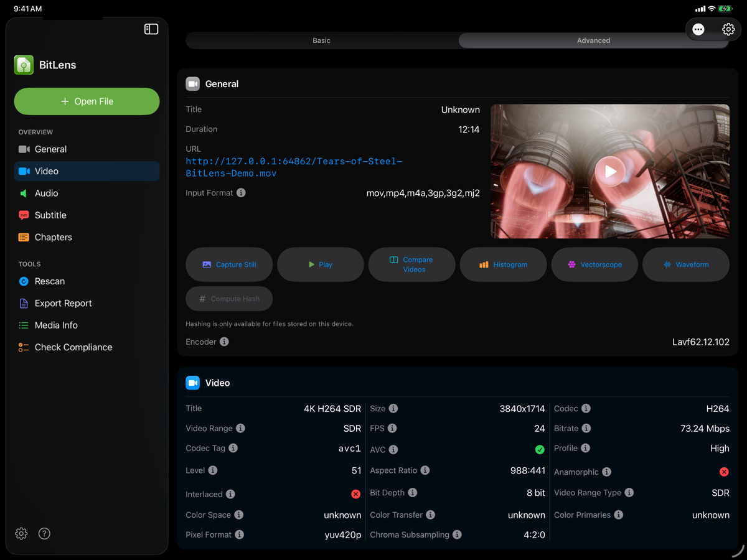The image size is (747, 560).
Task: Show info for Size
Action: (393, 409)
